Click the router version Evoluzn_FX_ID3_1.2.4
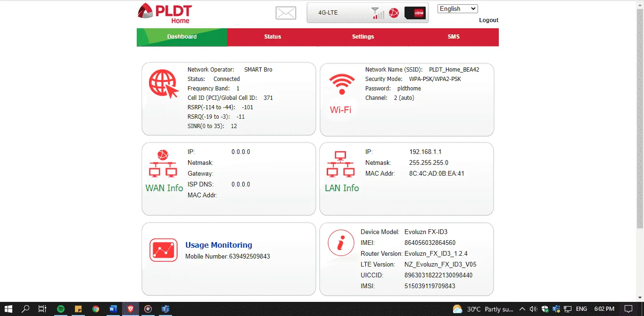This screenshot has width=644, height=316. (x=436, y=254)
